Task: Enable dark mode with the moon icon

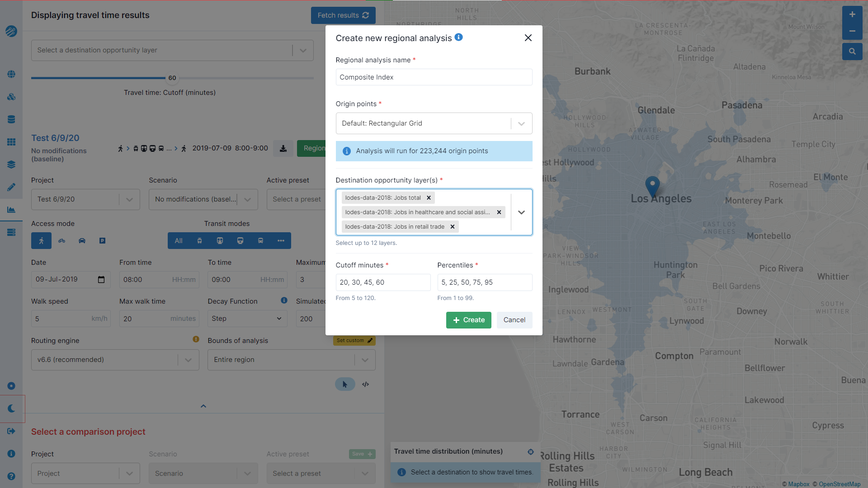Action: 11,408
